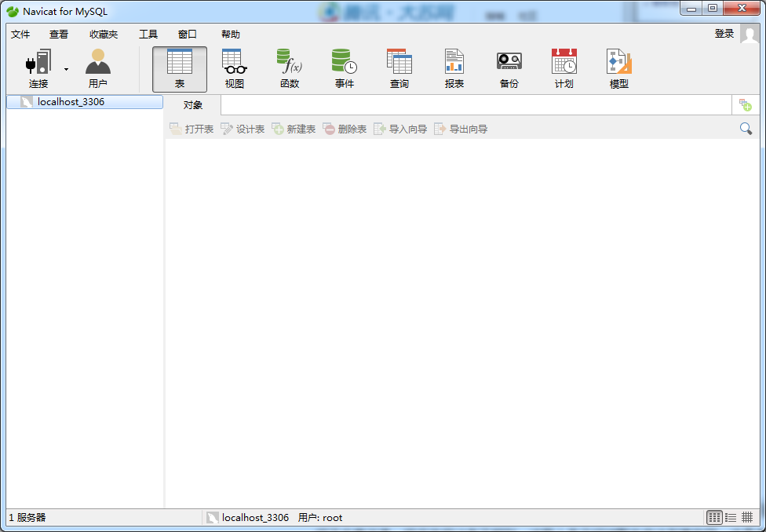This screenshot has height=532, width=766.
Task: Click the search magnifier in object toolbar
Action: point(746,129)
